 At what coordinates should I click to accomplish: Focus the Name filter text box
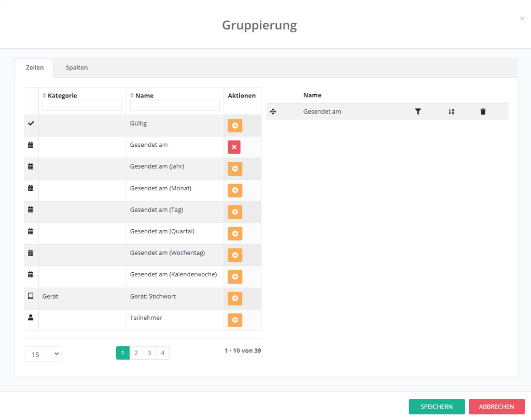[x=175, y=105]
